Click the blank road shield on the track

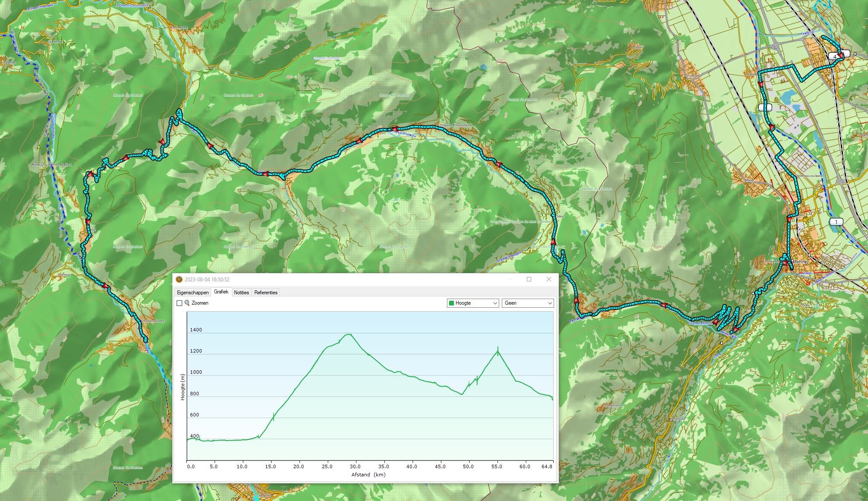tap(765, 107)
